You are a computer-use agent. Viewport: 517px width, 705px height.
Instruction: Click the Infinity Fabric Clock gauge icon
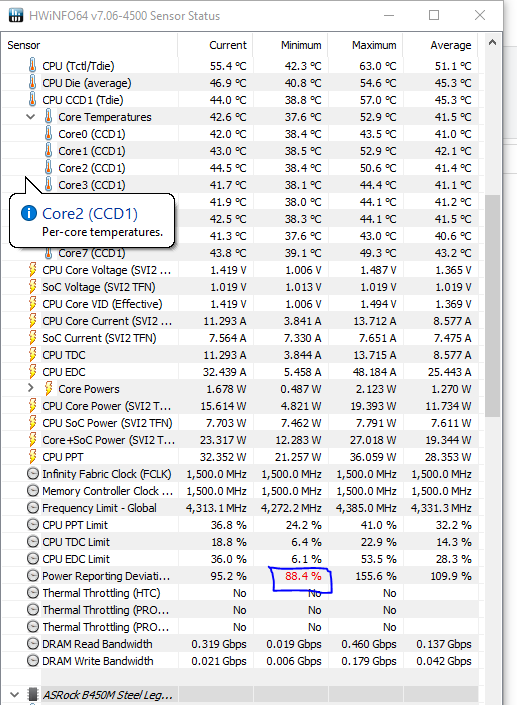[x=32, y=474]
